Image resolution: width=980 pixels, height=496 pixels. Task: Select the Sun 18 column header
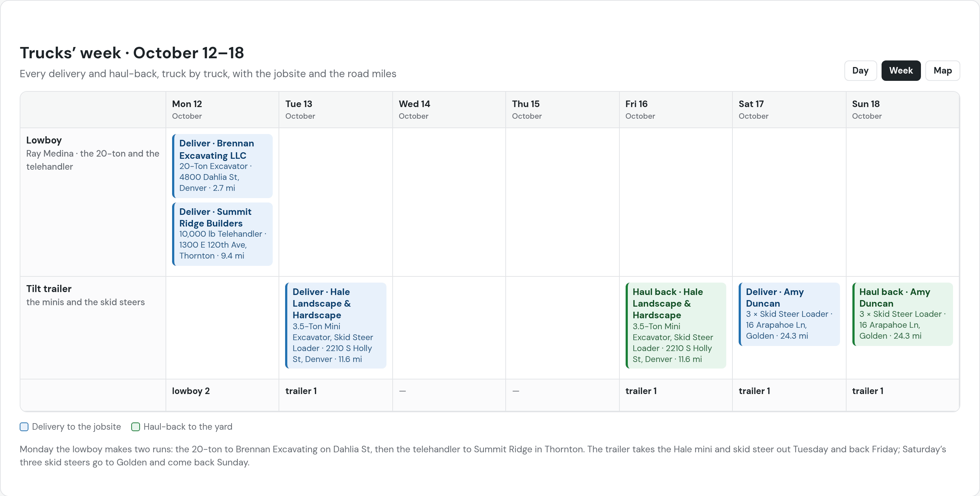[x=902, y=110]
